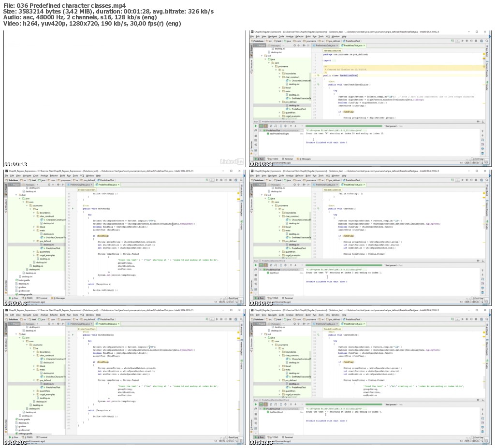Select testPredefinedDigits result in 00:00:33 Run tree
The image size is (495, 448).
[x=278, y=133]
